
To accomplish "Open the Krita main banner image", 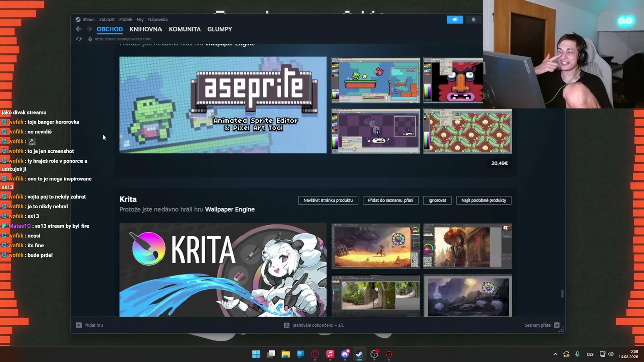I will (223, 270).
